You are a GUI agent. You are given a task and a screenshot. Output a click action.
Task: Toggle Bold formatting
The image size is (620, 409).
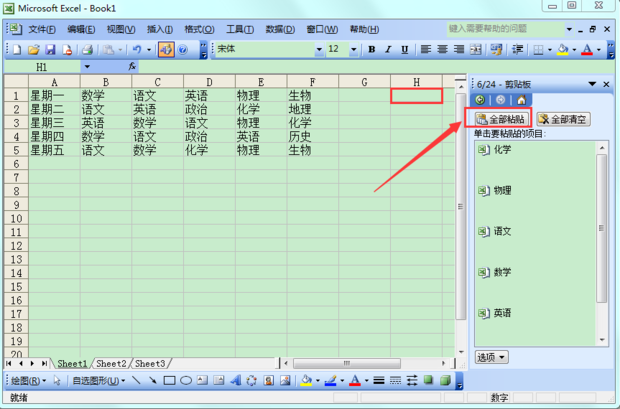(372, 49)
